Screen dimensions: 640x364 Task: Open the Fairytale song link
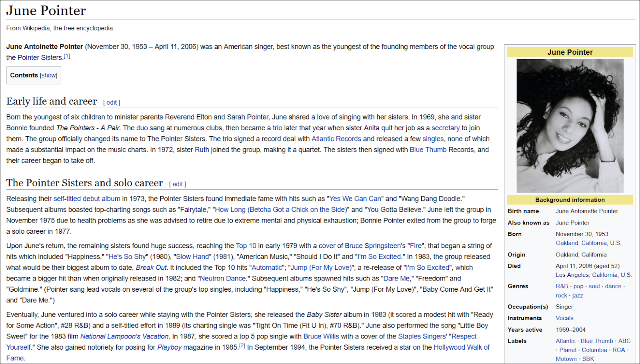click(193, 209)
